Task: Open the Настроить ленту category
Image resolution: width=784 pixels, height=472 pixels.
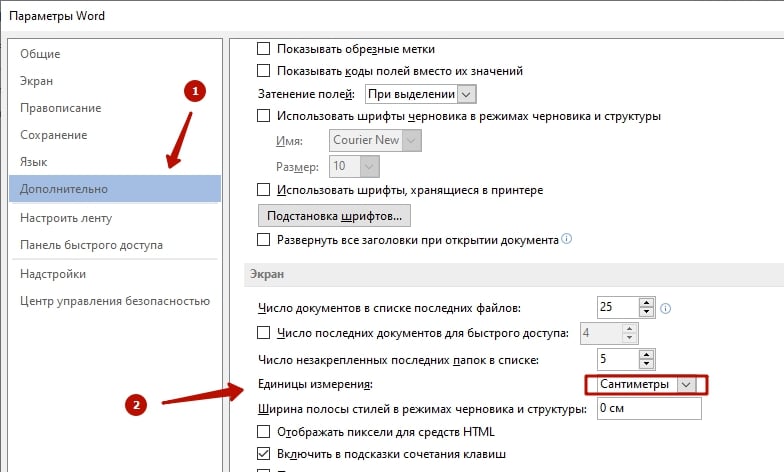Action: pos(66,218)
